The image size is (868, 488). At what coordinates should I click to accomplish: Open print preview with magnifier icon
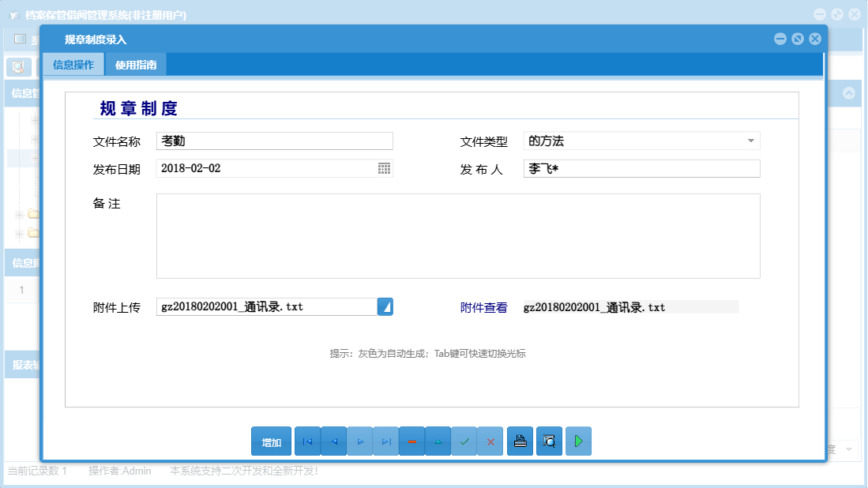click(549, 441)
